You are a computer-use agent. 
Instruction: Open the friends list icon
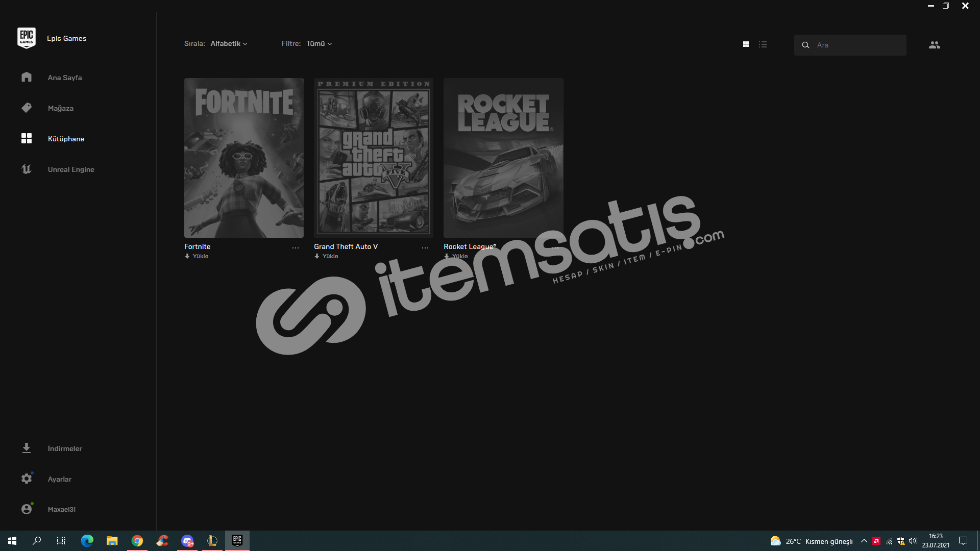[x=934, y=45]
